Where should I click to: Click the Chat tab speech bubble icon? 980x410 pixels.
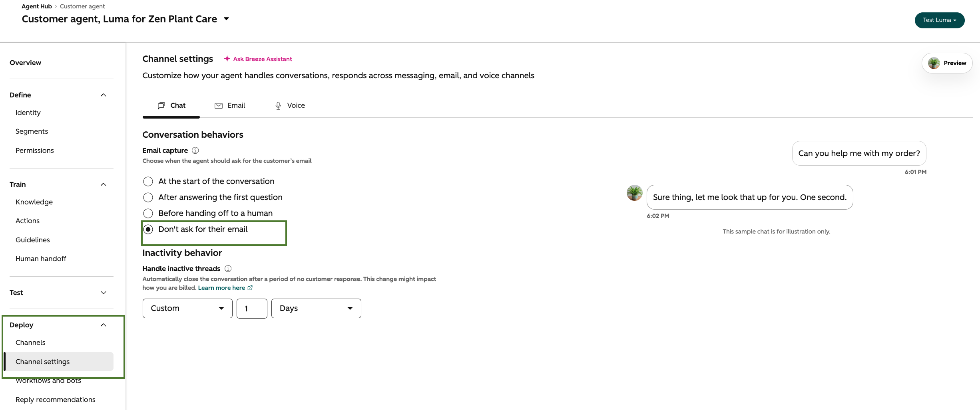(161, 105)
